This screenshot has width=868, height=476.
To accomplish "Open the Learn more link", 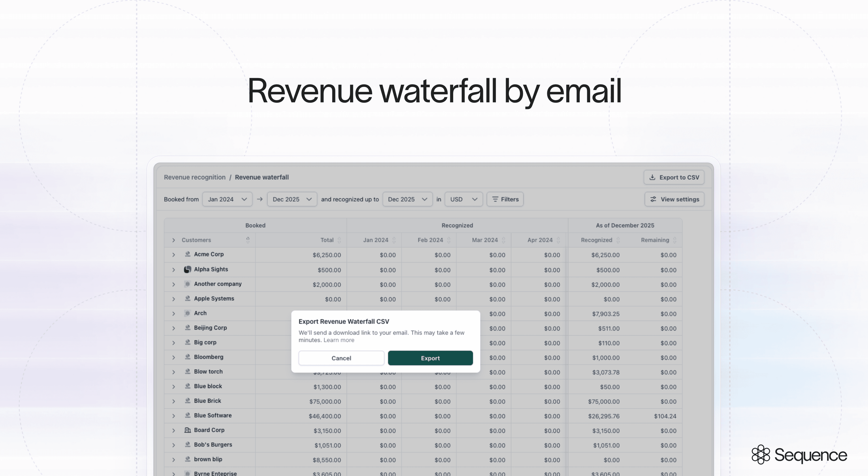I will [339, 340].
